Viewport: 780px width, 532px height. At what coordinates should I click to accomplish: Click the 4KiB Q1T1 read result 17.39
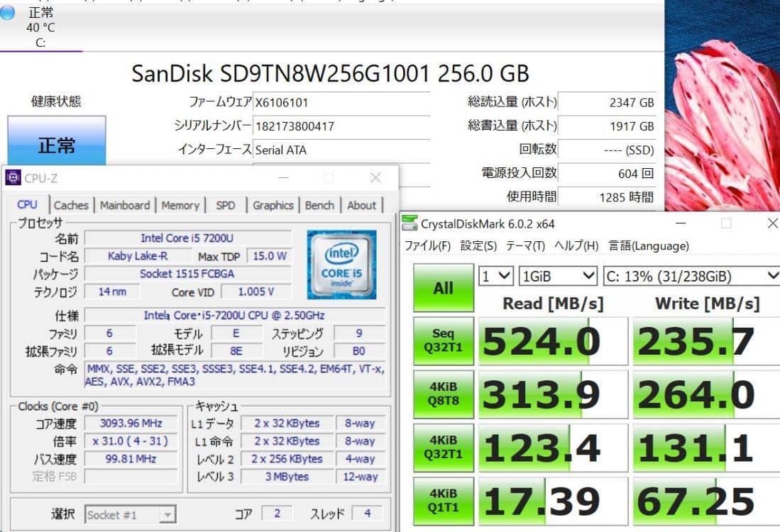tap(553, 501)
